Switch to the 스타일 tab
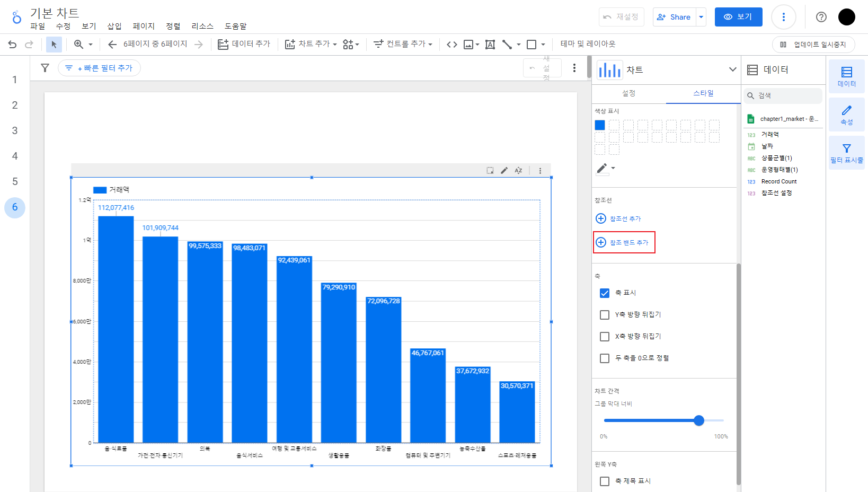Viewport: 868px width, 492px height. pos(703,93)
